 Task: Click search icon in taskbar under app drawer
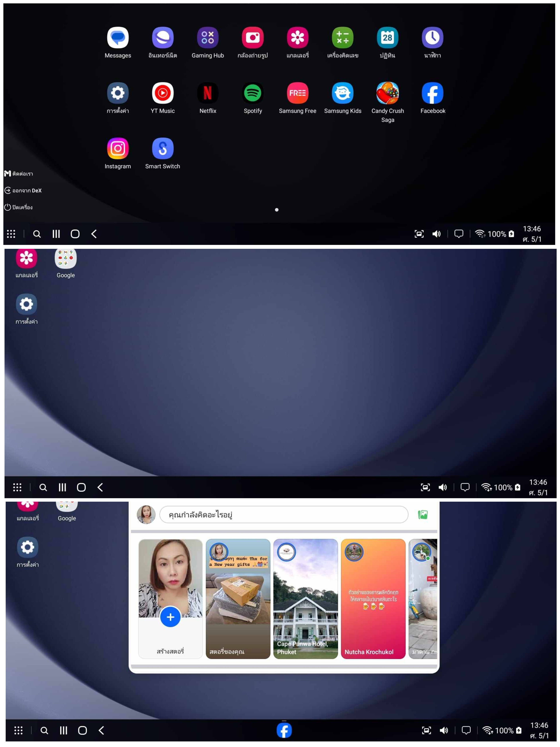[x=37, y=234]
